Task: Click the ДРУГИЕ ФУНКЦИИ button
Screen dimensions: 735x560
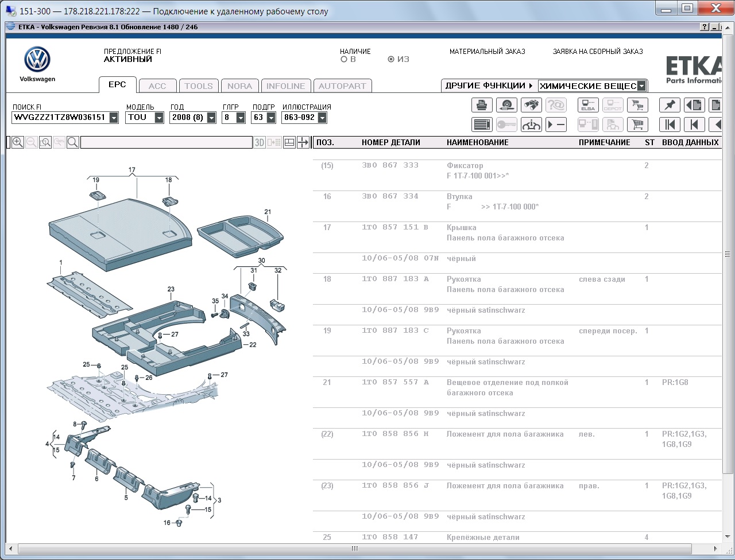Action: tap(489, 85)
